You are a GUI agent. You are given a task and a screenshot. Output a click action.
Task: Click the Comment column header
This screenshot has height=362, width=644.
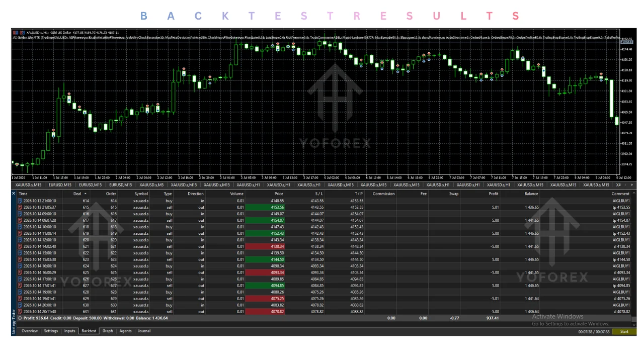620,194
